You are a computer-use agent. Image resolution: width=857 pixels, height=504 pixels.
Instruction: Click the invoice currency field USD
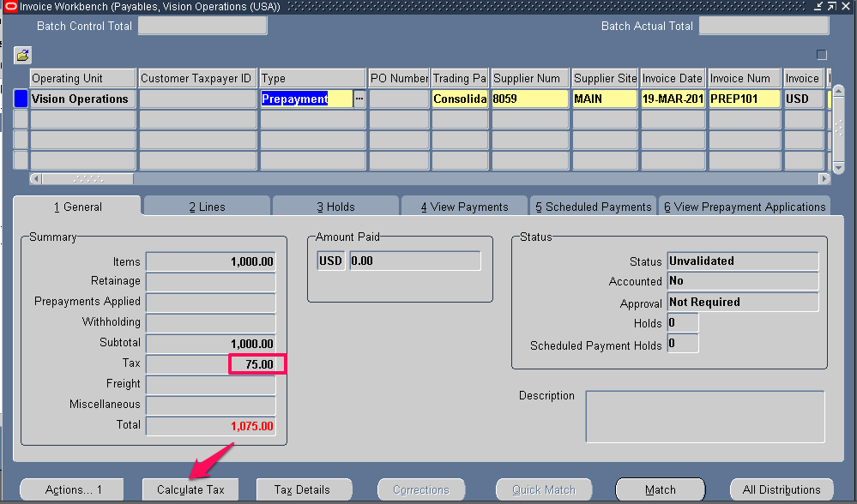804,99
